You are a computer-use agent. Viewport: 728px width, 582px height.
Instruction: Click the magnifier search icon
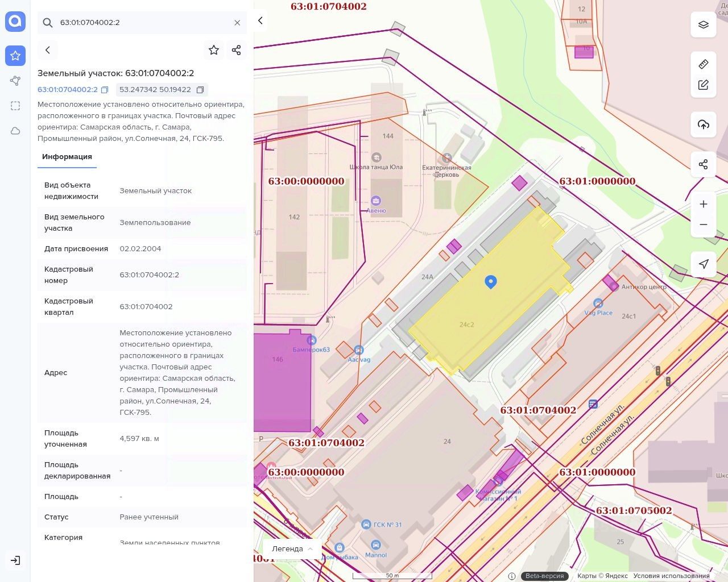(x=48, y=23)
